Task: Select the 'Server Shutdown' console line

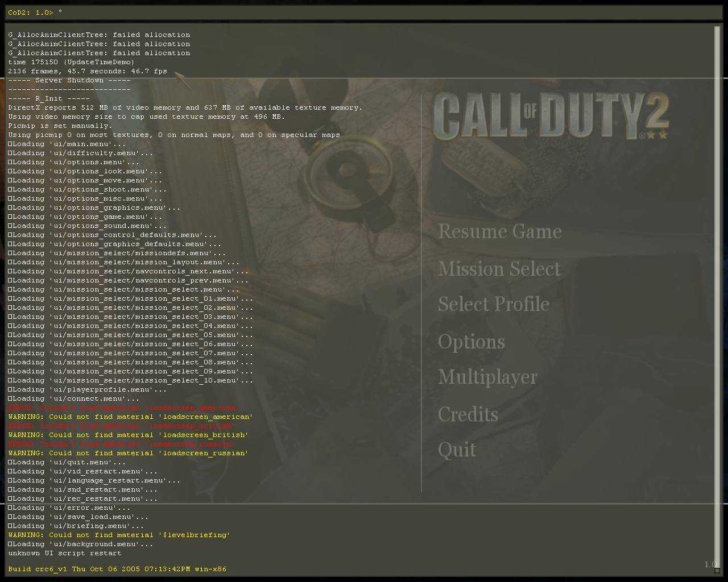Action: [x=69, y=80]
